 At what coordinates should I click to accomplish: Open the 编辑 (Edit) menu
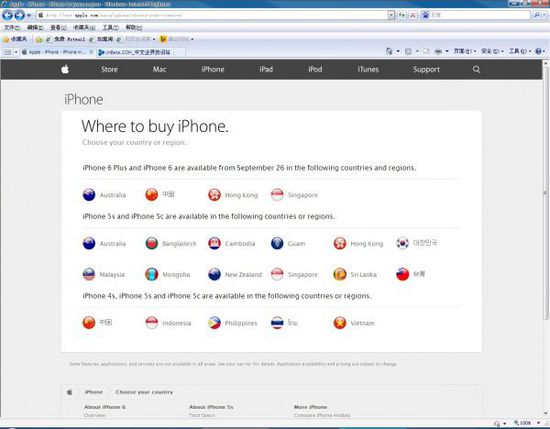click(x=35, y=27)
